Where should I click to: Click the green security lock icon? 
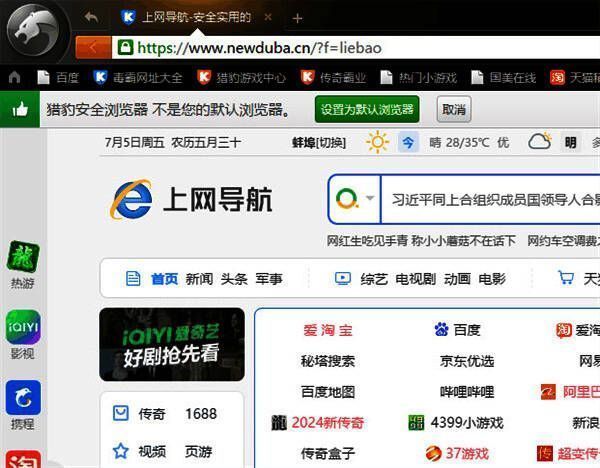(x=125, y=47)
